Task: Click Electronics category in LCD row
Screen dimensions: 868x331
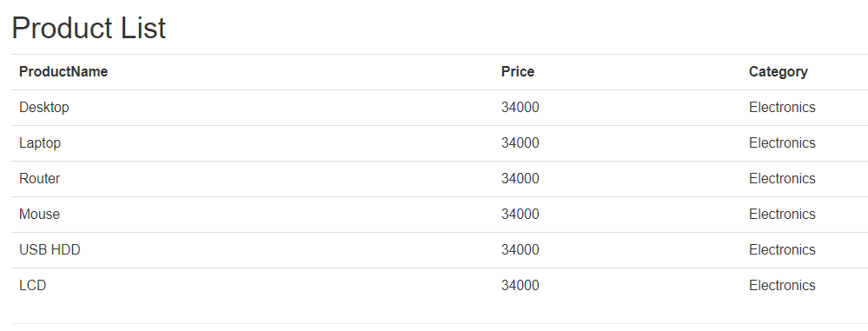Action: [782, 285]
